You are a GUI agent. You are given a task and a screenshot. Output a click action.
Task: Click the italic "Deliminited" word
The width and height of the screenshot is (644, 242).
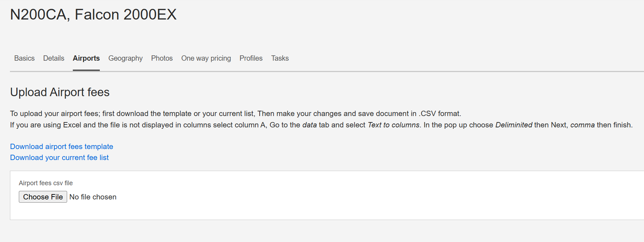(514, 125)
